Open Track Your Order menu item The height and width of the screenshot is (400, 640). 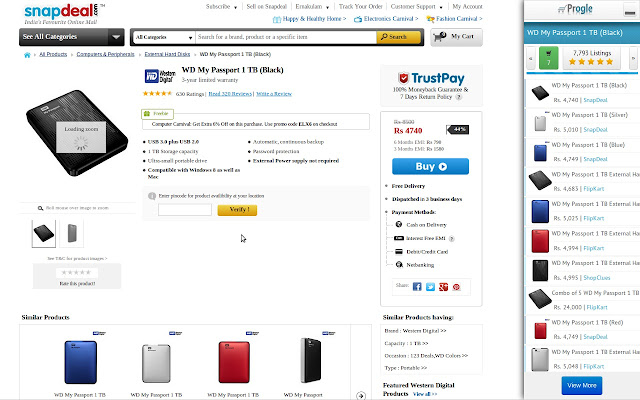pyautogui.click(x=360, y=7)
